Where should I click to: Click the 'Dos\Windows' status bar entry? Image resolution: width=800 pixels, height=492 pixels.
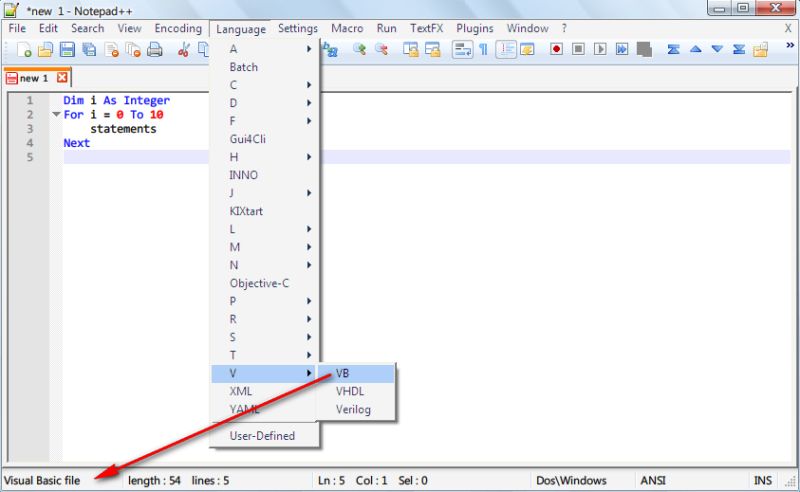(x=571, y=481)
